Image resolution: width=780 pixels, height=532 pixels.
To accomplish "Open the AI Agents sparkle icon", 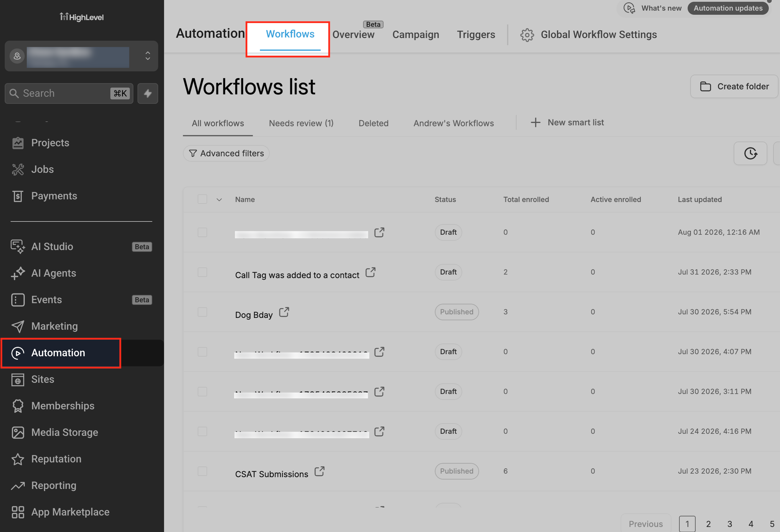I will pos(18,273).
